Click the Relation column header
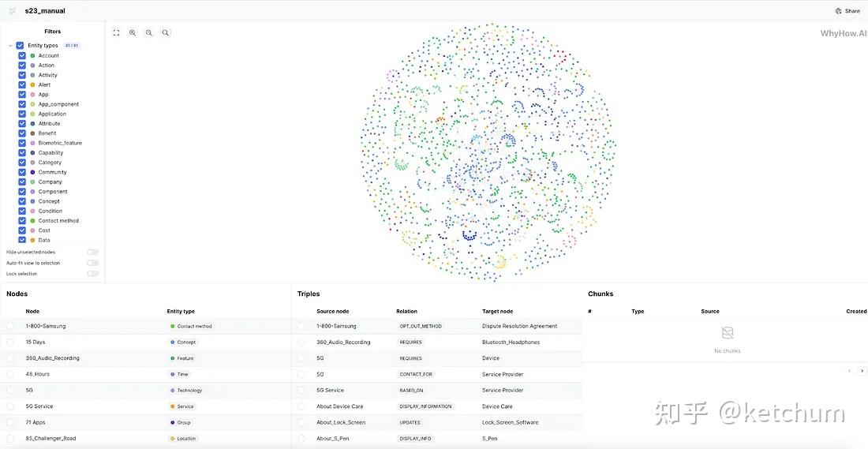This screenshot has height=449, width=868. tap(407, 311)
